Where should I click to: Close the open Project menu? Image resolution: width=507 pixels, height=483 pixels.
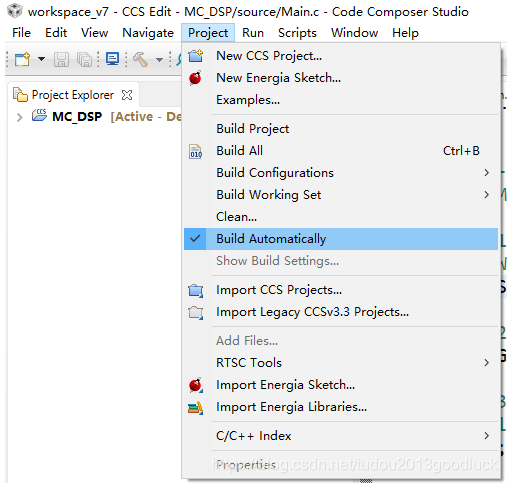(x=208, y=33)
